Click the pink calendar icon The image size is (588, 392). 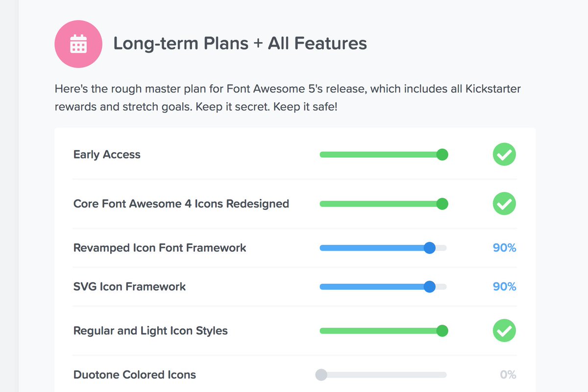(x=78, y=44)
